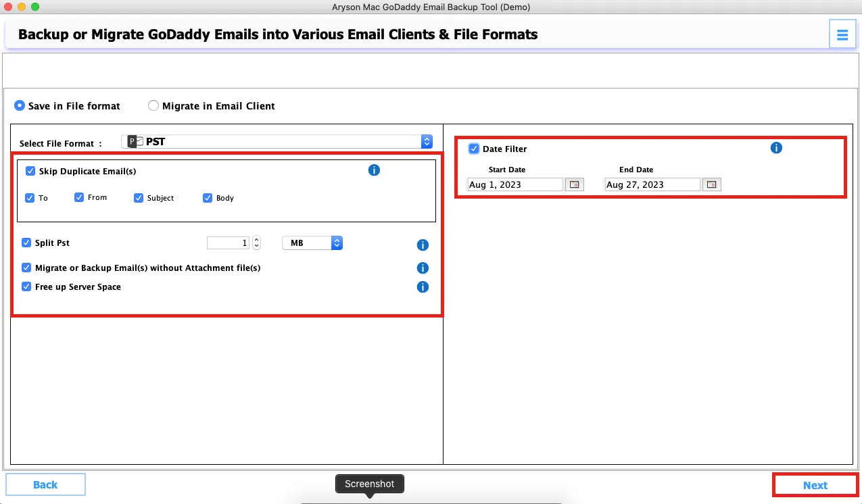Click the Backup or Migrate GoDaddy Emails heading
Image resolution: width=862 pixels, height=504 pixels.
(x=278, y=34)
